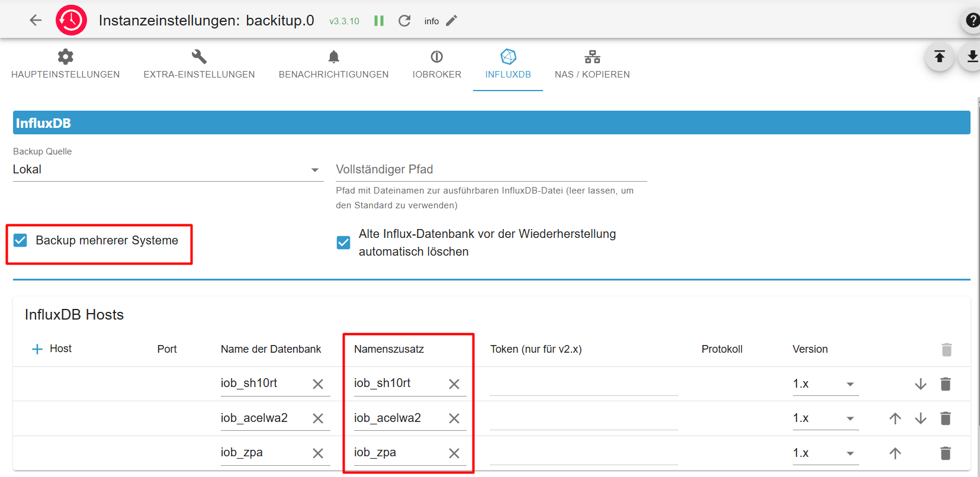Open NAS / Kopieren tab
Viewport: 980px width, 477px height.
tap(592, 65)
